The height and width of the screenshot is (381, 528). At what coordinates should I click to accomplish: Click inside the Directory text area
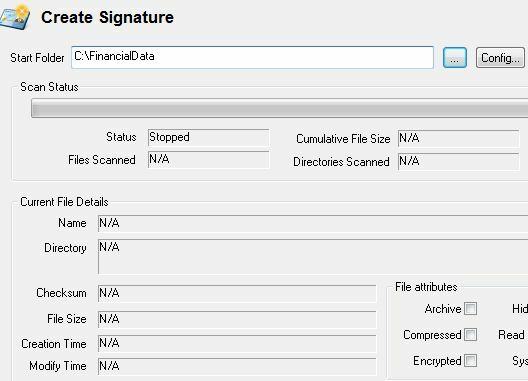[x=313, y=257]
